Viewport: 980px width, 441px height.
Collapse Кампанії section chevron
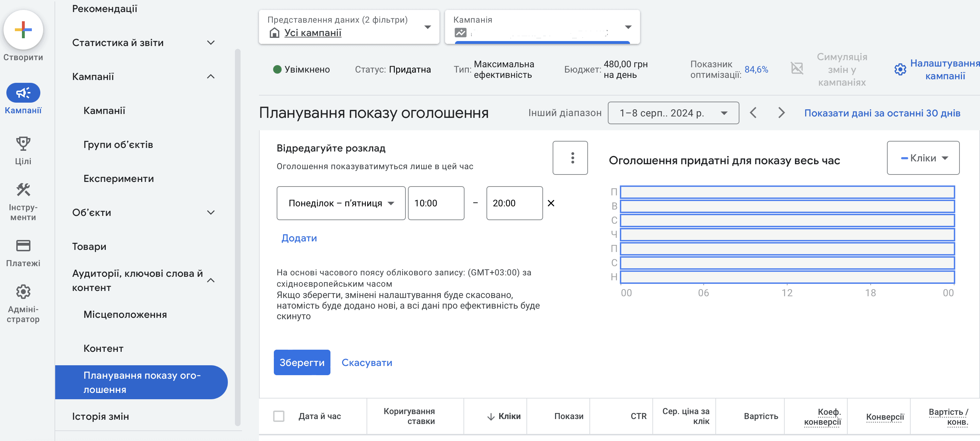click(211, 76)
